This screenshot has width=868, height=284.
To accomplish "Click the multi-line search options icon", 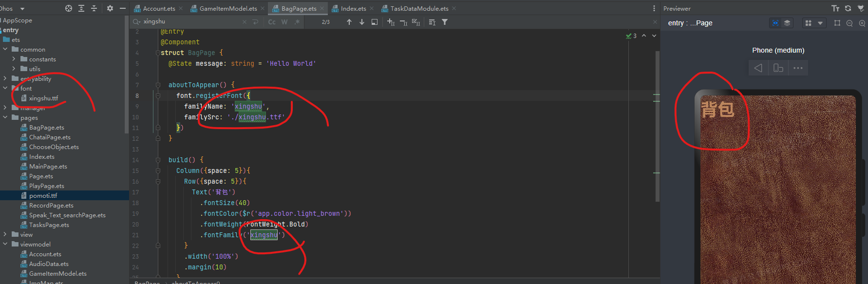I will (432, 22).
